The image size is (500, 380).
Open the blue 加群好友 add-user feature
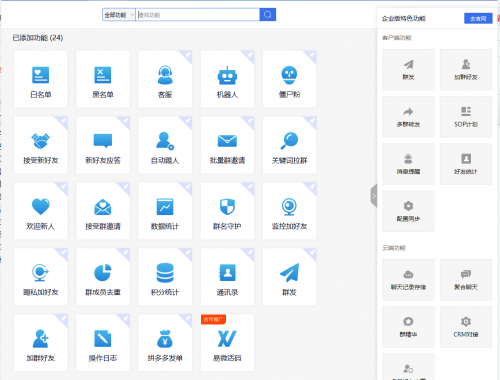(x=41, y=343)
